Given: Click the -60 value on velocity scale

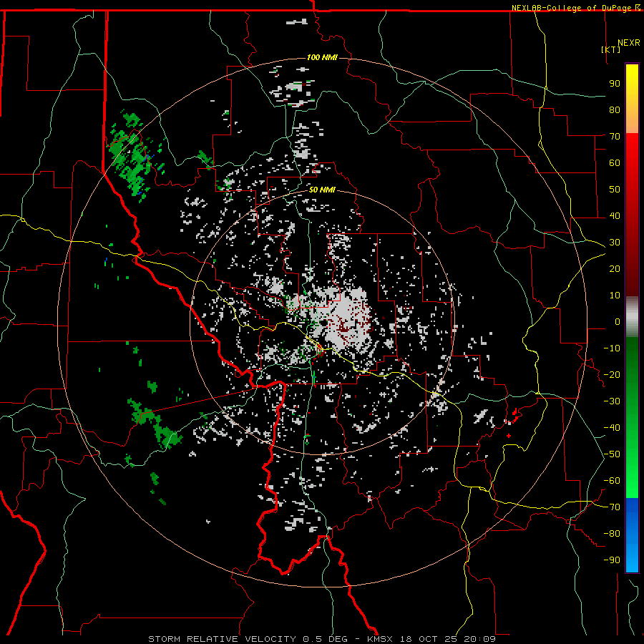Looking at the screenshot, I should 612,481.
